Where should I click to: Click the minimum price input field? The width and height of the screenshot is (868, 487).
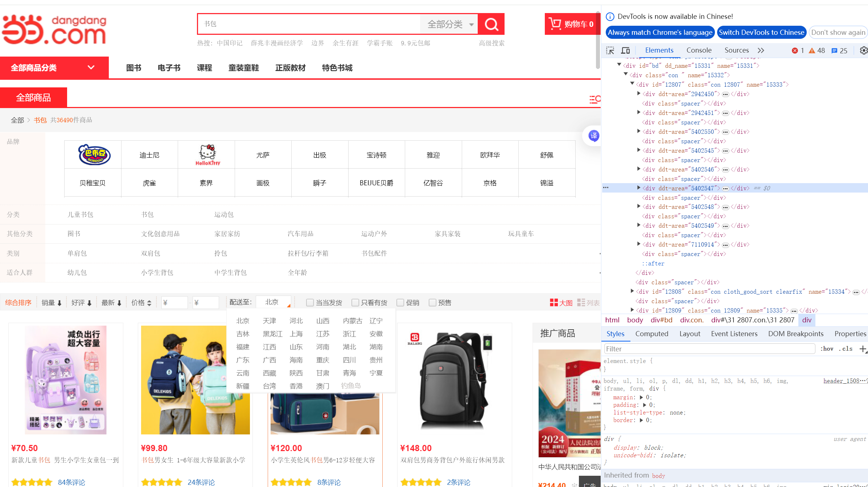tap(174, 302)
